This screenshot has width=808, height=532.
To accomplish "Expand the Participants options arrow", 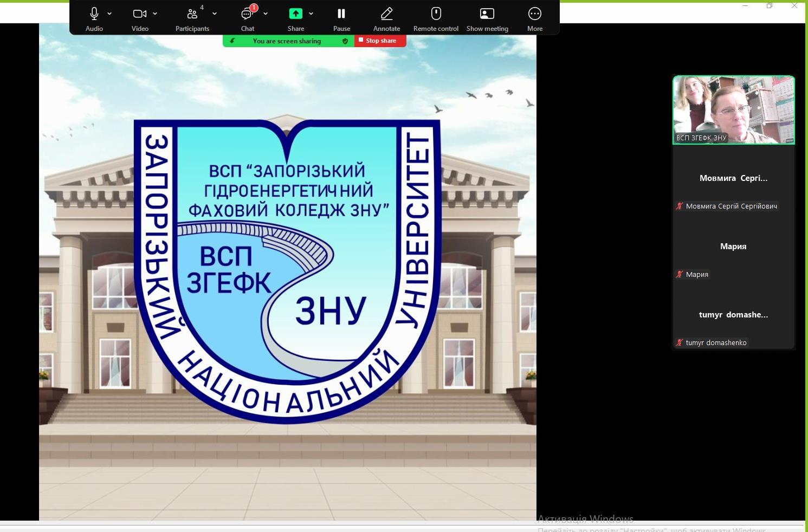I will (x=215, y=14).
